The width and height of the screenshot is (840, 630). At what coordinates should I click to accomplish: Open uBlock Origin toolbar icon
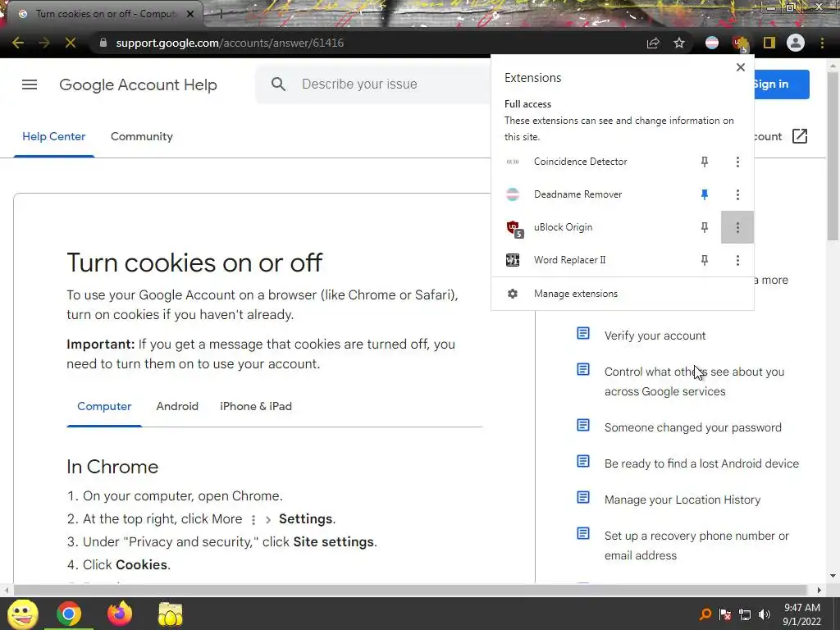[741, 44]
